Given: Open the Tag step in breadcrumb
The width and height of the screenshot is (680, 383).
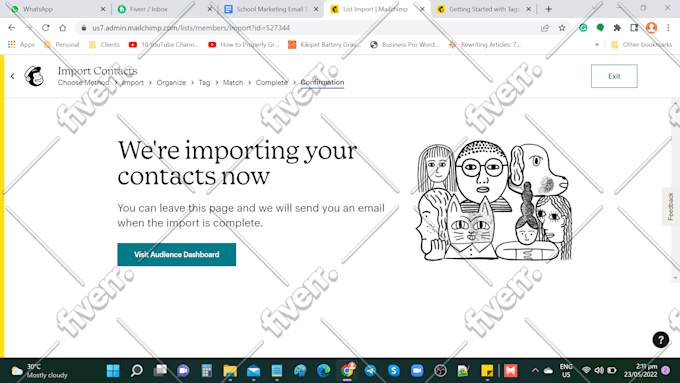Looking at the screenshot, I should point(204,82).
